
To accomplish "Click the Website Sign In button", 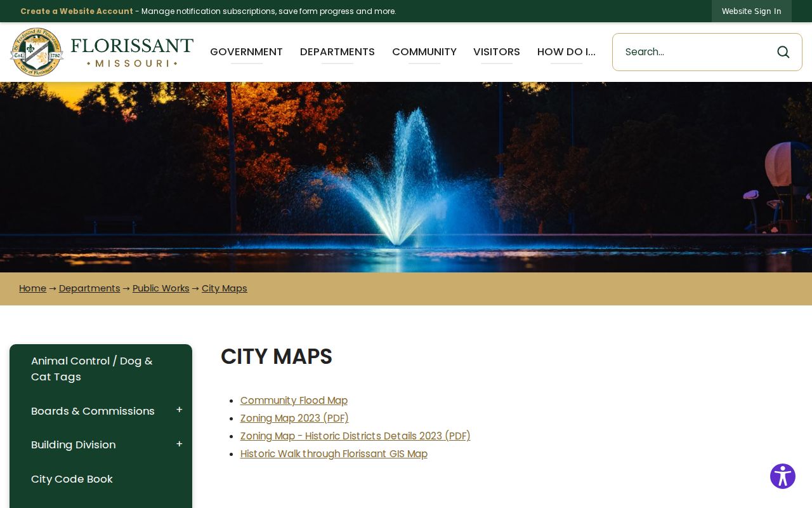I will click(752, 11).
